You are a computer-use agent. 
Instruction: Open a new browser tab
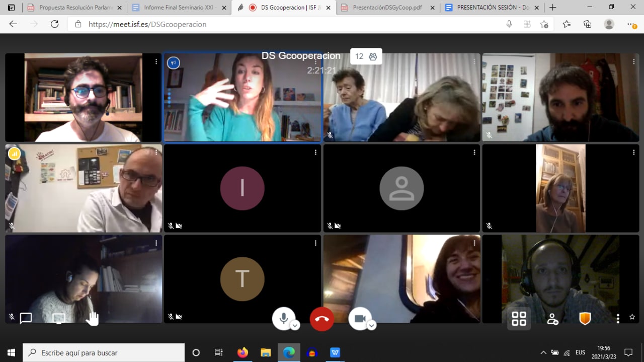552,8
